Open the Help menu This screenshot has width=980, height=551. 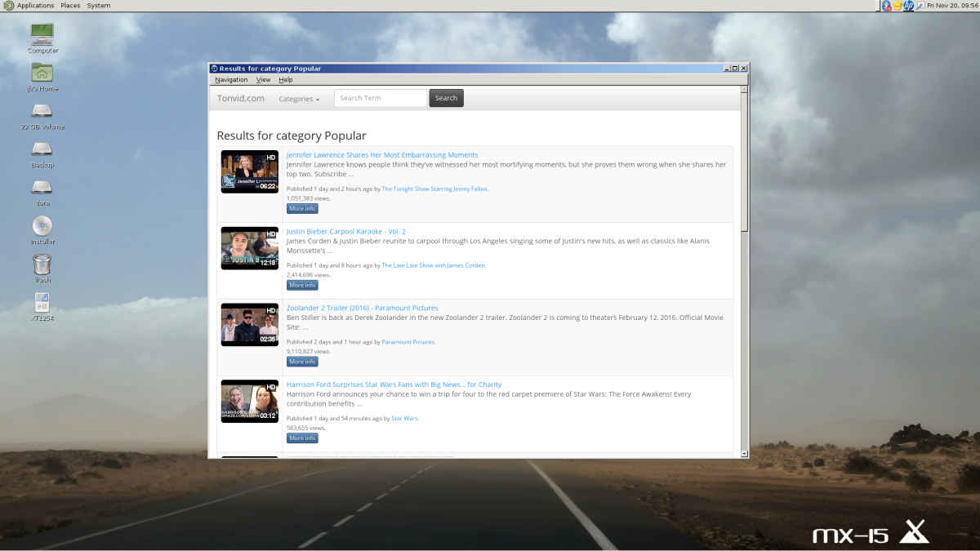click(x=286, y=80)
